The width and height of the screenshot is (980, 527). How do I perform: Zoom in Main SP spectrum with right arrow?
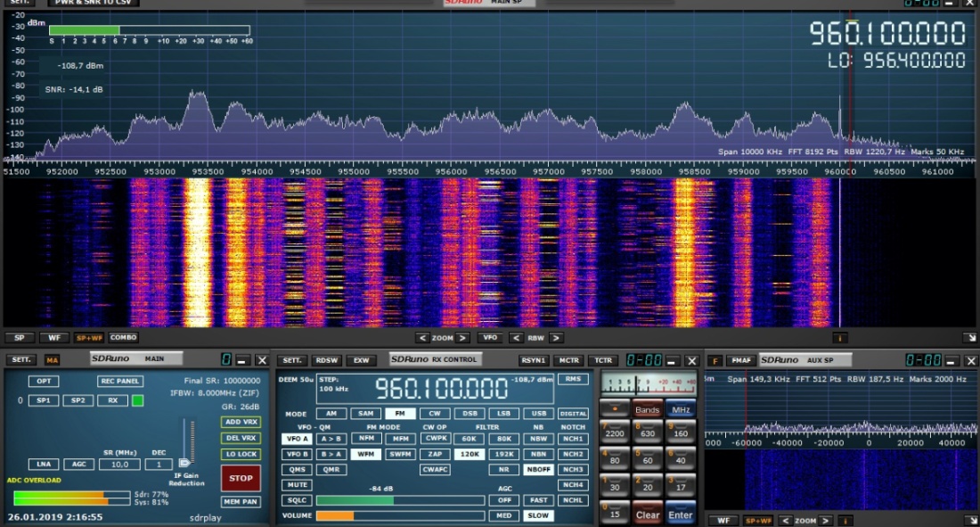coord(462,338)
